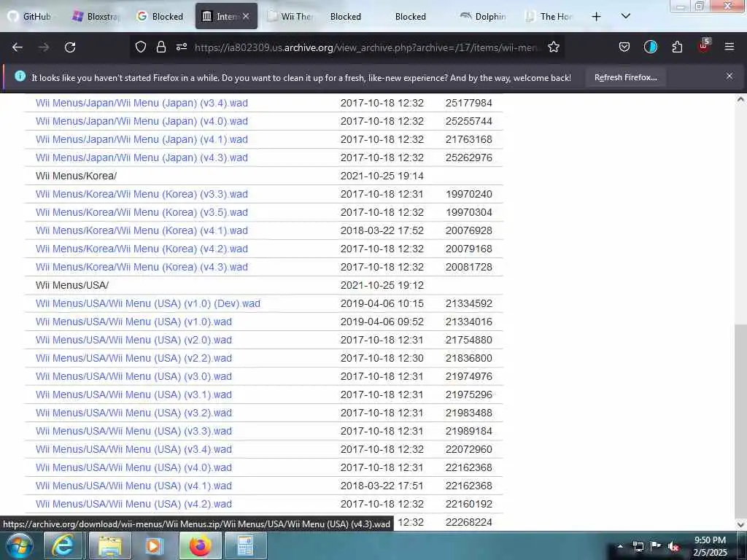Open site permissions icon in address bar

click(x=182, y=47)
